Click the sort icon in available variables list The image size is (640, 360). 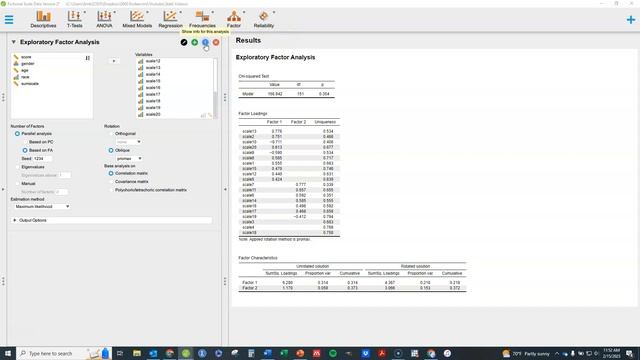click(x=88, y=58)
